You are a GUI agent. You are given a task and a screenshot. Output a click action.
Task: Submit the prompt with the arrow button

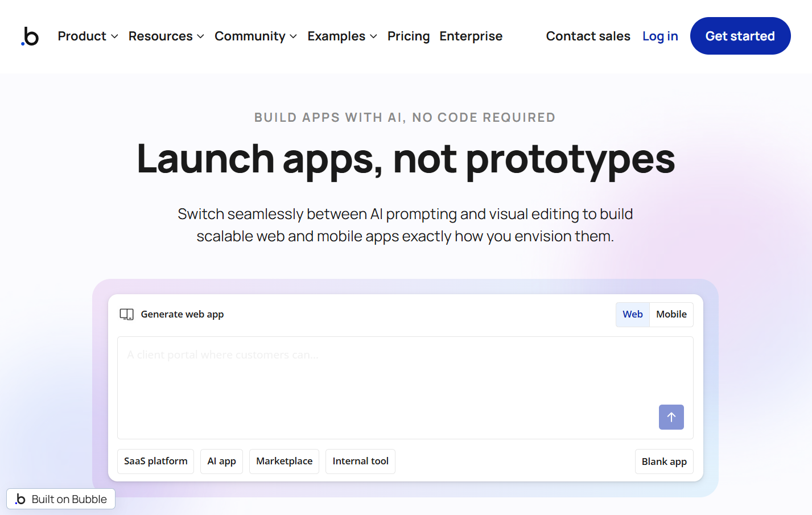tap(671, 417)
